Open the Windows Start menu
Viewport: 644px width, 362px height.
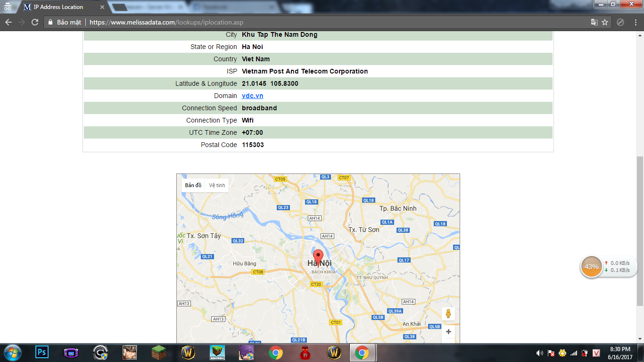click(x=12, y=353)
